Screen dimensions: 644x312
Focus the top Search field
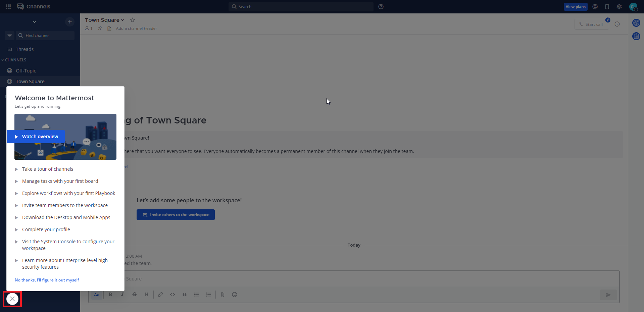[301, 7]
